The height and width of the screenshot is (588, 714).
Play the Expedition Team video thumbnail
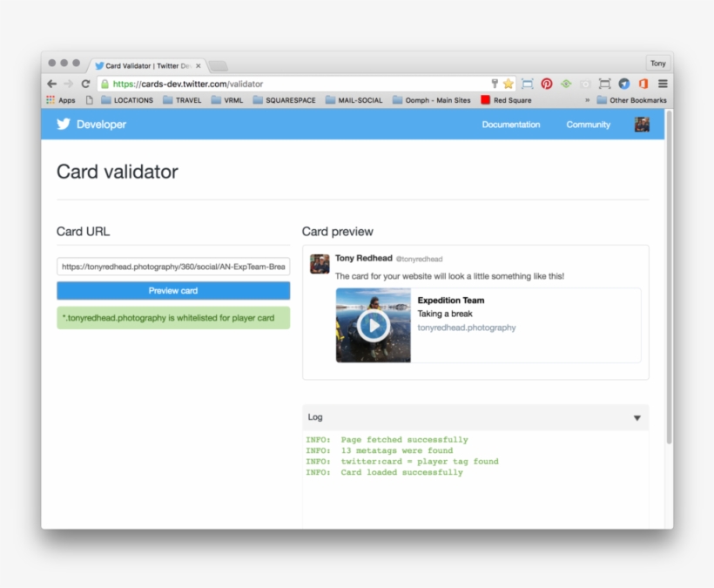coord(374,325)
